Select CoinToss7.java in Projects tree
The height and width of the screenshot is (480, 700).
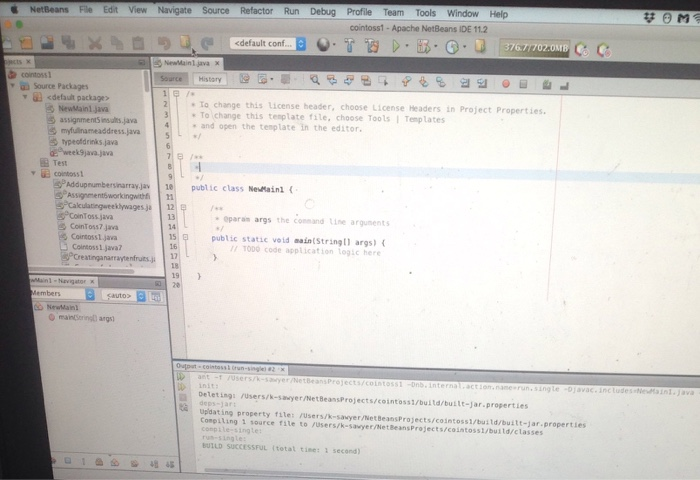(x=94, y=226)
